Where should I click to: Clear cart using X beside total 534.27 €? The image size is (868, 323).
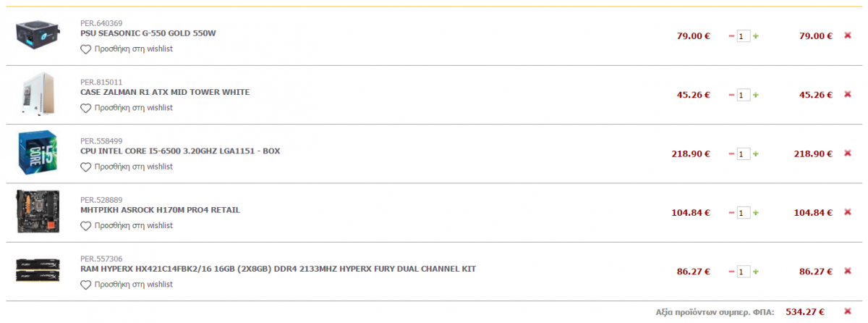pos(848,311)
